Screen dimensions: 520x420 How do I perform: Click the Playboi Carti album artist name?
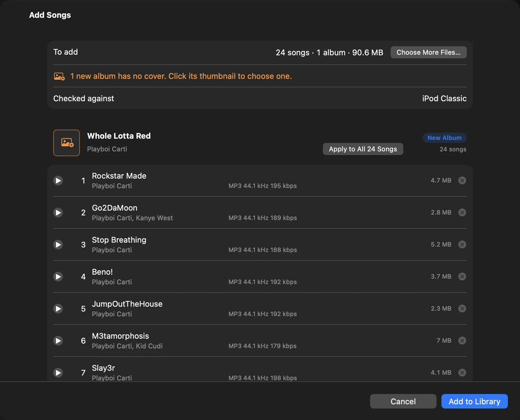pyautogui.click(x=107, y=149)
